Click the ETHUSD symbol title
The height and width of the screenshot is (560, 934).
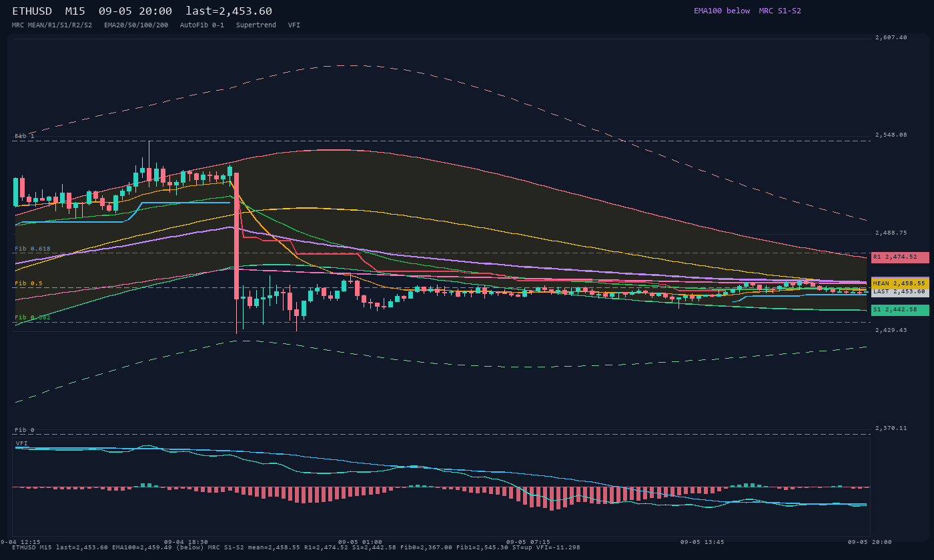pos(32,11)
